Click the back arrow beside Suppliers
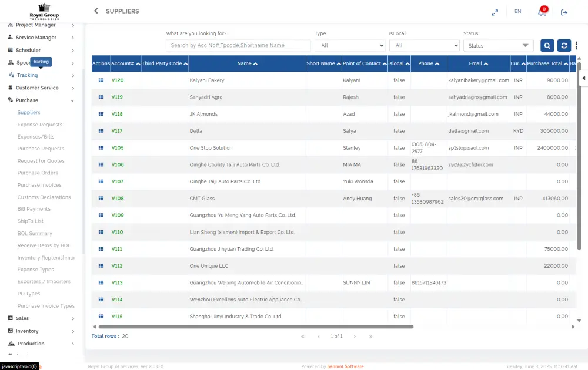Viewport: 588px width, 370px height. 96,11
